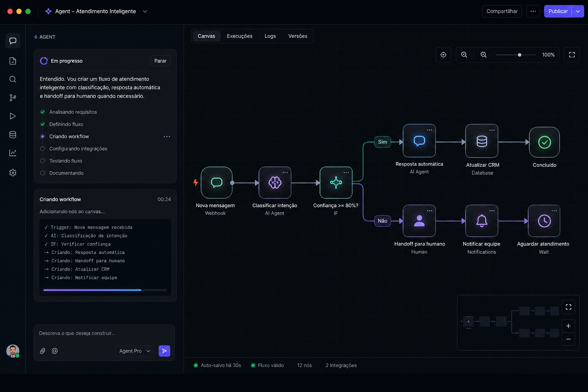Select the Resposta automática node
The width and height of the screenshot is (588, 392).
(x=419, y=140)
